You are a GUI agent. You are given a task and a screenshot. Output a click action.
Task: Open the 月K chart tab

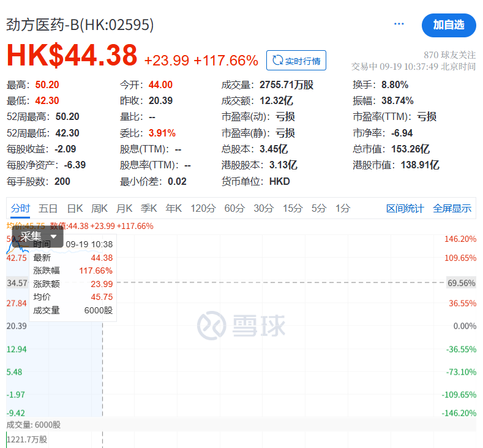[x=124, y=209]
